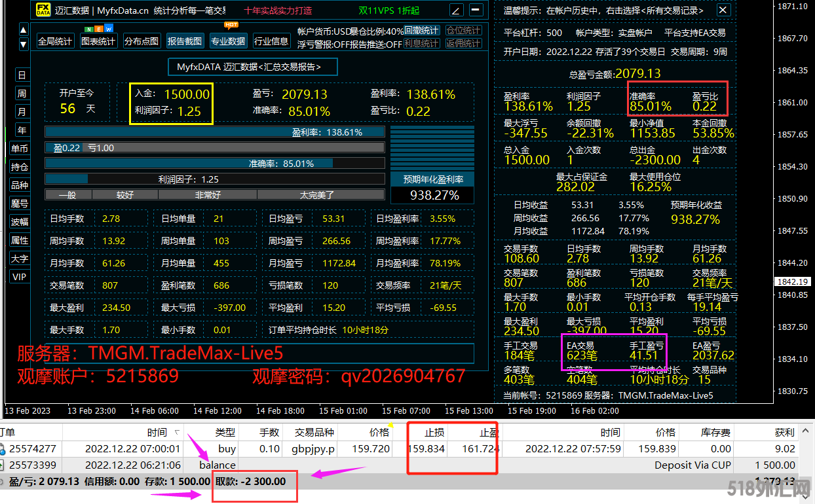Toggle the 利息统计 option
Screen dimensions: 815x504
(x=421, y=44)
